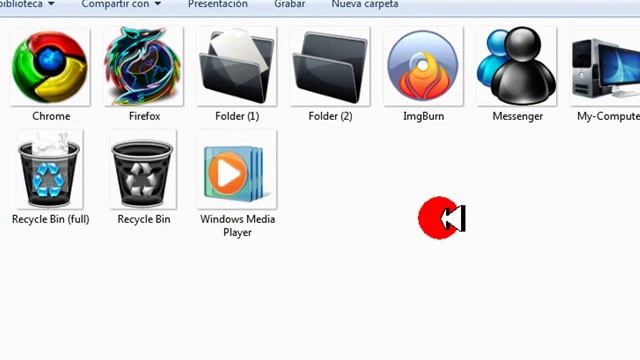Select the Folder (1) icon
This screenshot has width=640, height=360.
(x=237, y=66)
